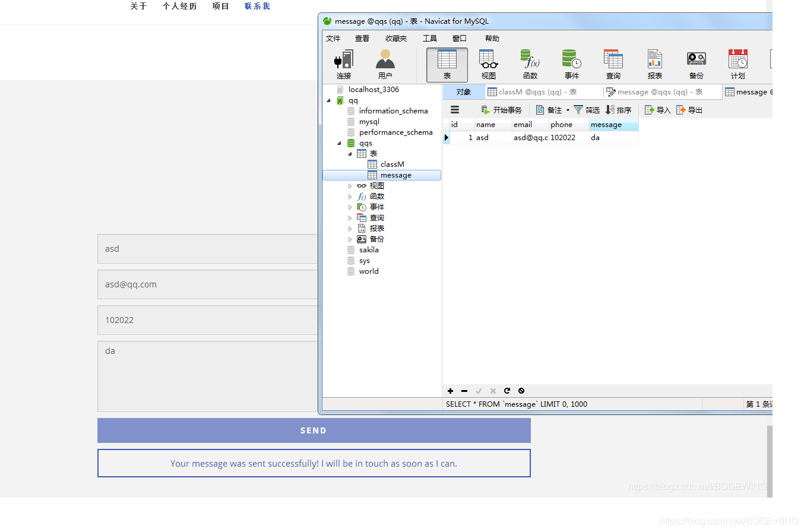804x532 pixels.
Task: Expand the 函数 tree node
Action: (350, 197)
